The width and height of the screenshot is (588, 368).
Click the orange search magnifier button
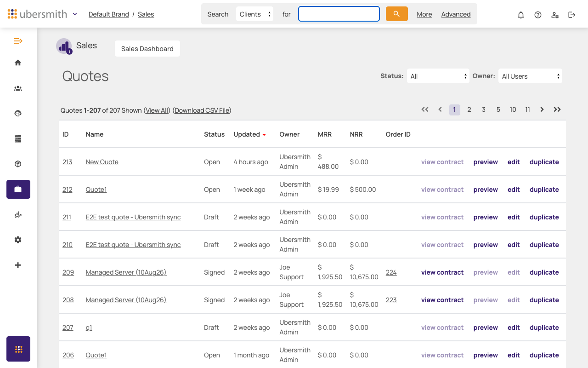coord(397,14)
